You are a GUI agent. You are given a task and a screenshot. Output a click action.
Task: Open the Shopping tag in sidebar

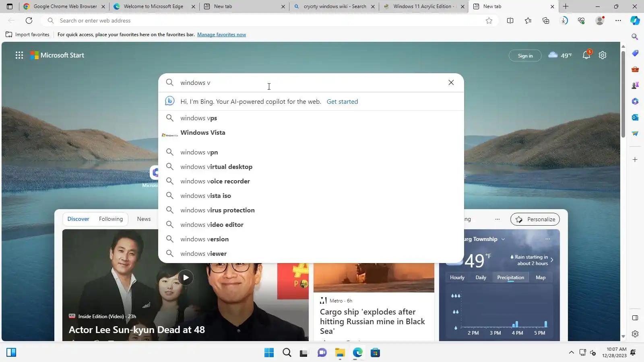point(635,53)
